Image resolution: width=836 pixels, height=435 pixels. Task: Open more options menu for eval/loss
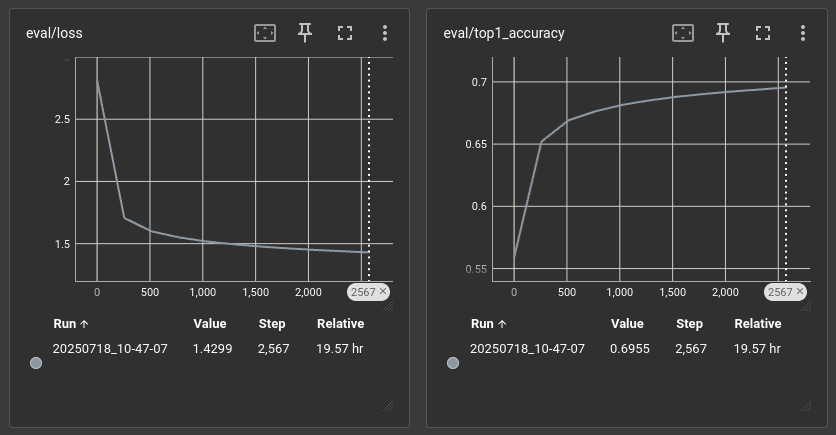click(x=385, y=33)
